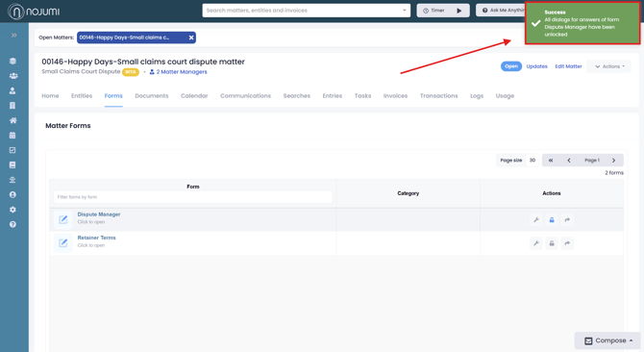Open the sidebar icon above the profile circle
644x352 pixels.
12,180
